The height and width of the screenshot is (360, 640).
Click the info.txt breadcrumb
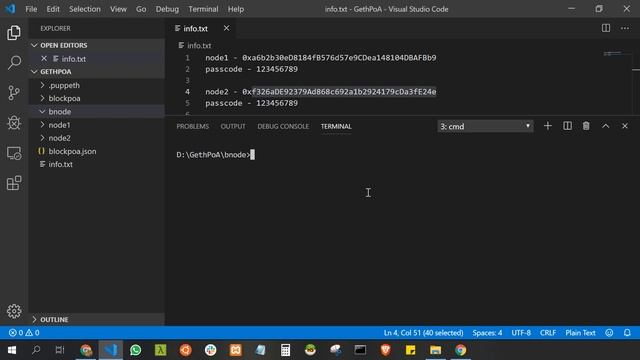click(x=195, y=46)
